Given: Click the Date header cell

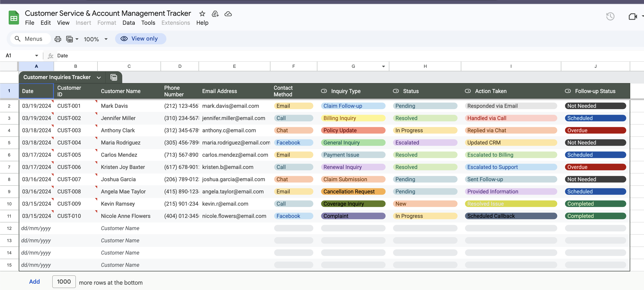Looking at the screenshot, I should (36, 91).
